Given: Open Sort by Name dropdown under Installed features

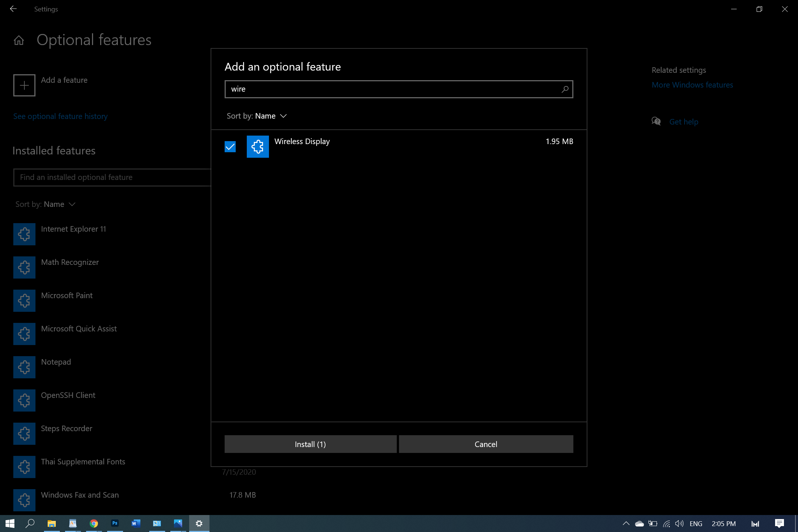Looking at the screenshot, I should 45,204.
